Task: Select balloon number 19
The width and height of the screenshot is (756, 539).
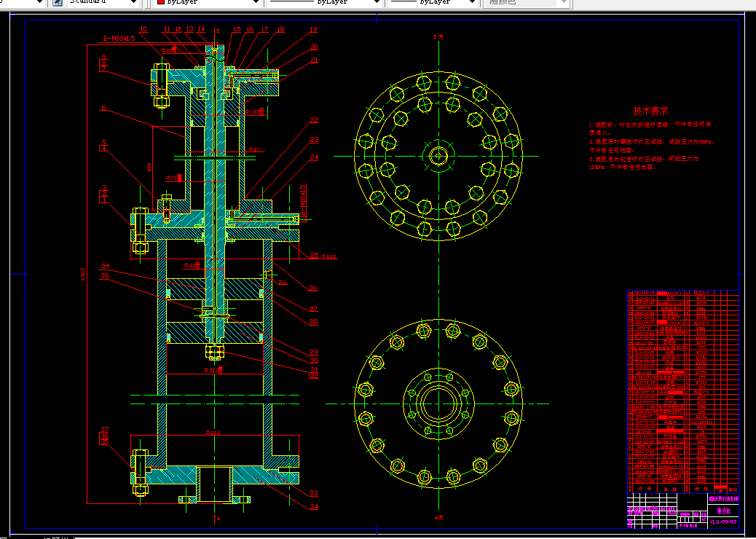Action: point(314,29)
